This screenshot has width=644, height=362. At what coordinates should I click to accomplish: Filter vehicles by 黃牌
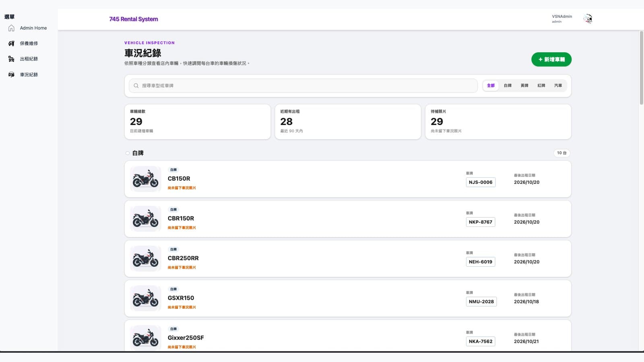tap(524, 86)
